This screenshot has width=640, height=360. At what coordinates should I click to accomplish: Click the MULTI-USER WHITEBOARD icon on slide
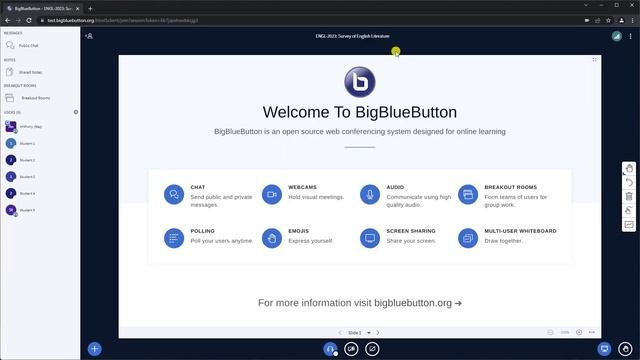pos(468,238)
